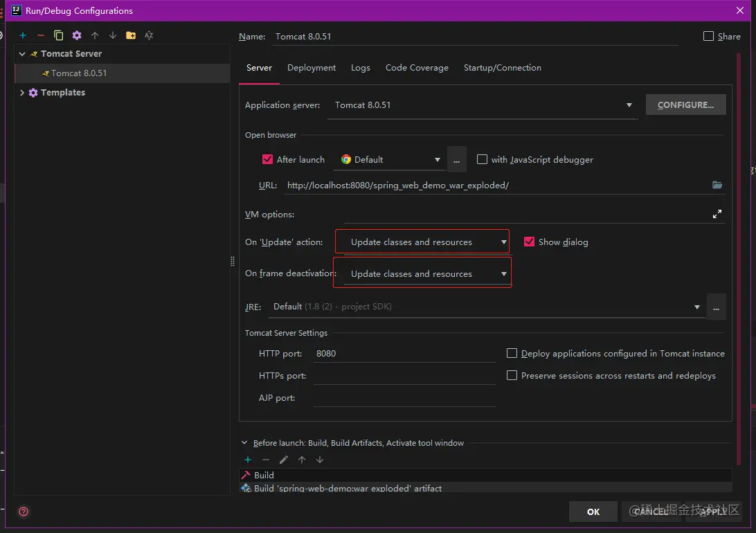
Task: Click the vertical scrollbar on right edge
Action: [x=739, y=260]
